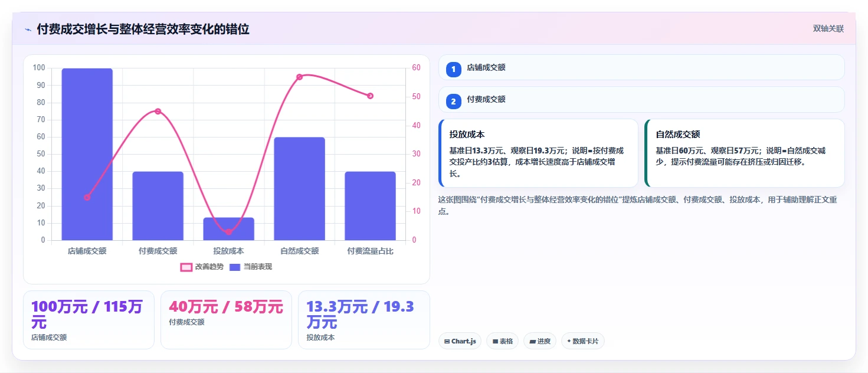Click the icon in the 表格 tag
This screenshot has height=373, width=868.
[x=495, y=342]
